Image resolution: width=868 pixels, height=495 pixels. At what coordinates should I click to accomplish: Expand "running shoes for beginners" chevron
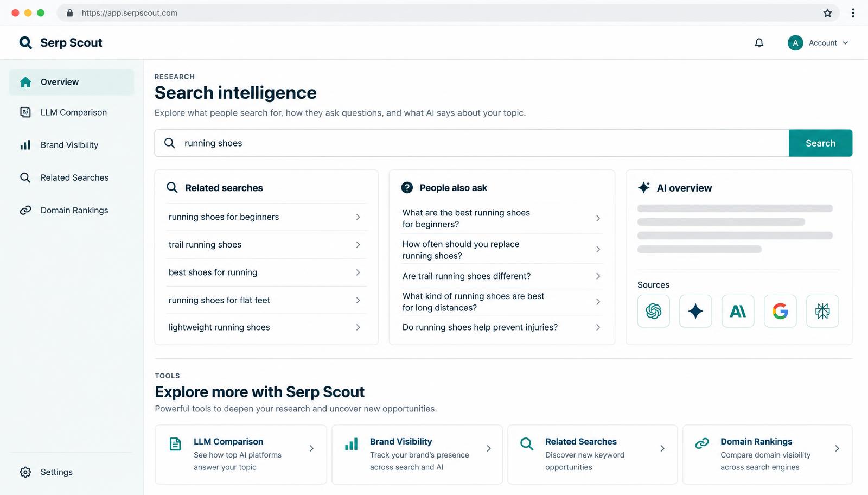(358, 217)
